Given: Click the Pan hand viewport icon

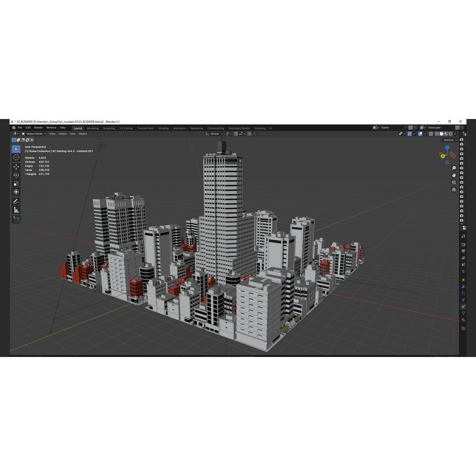Looking at the screenshot, I should (454, 175).
